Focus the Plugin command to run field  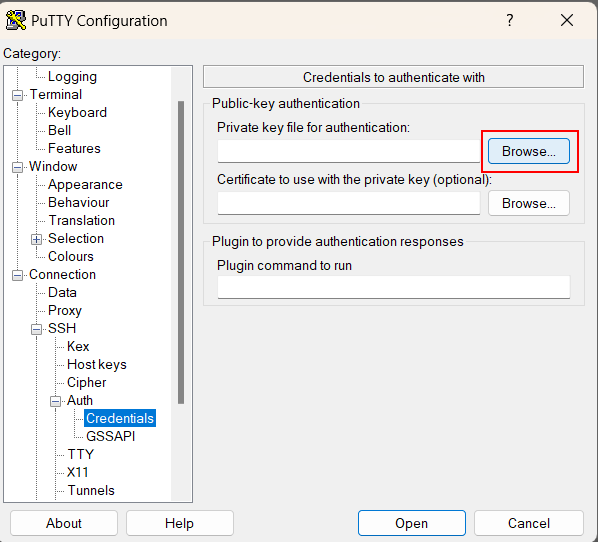click(x=394, y=287)
